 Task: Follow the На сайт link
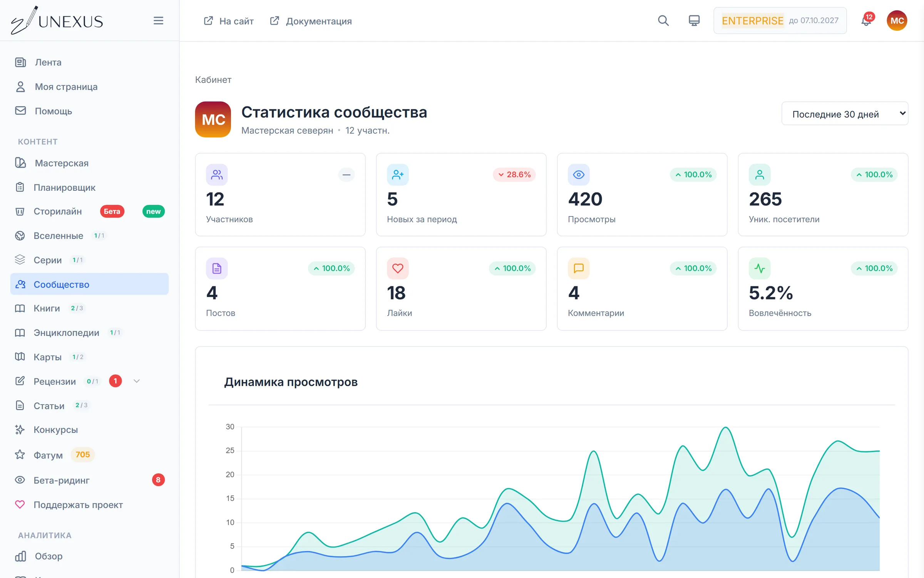tap(236, 21)
